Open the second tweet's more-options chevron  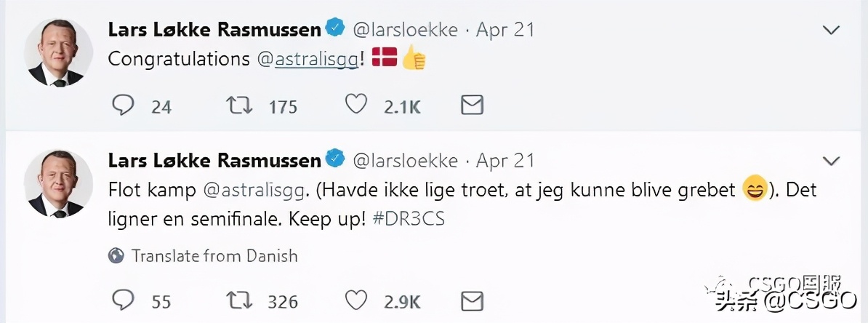(x=830, y=161)
